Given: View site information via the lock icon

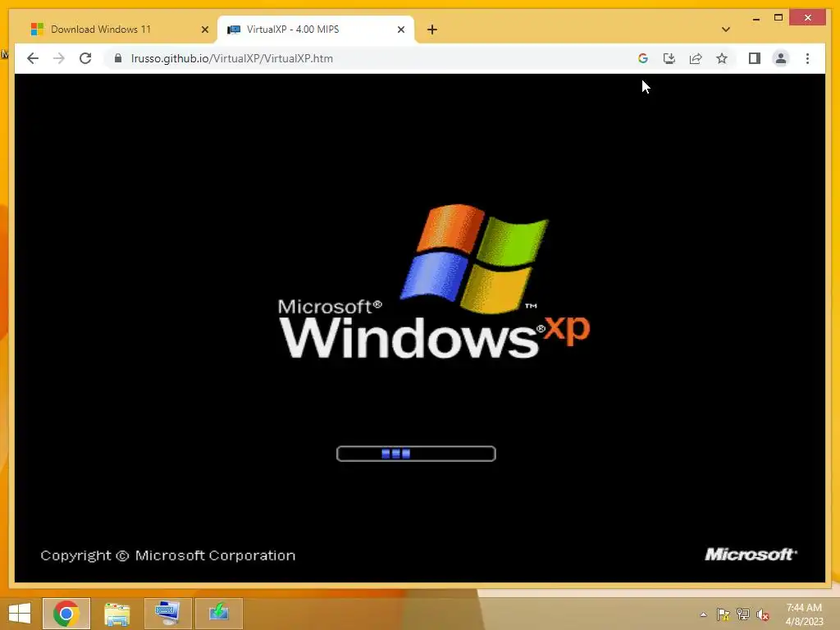Looking at the screenshot, I should click(118, 58).
